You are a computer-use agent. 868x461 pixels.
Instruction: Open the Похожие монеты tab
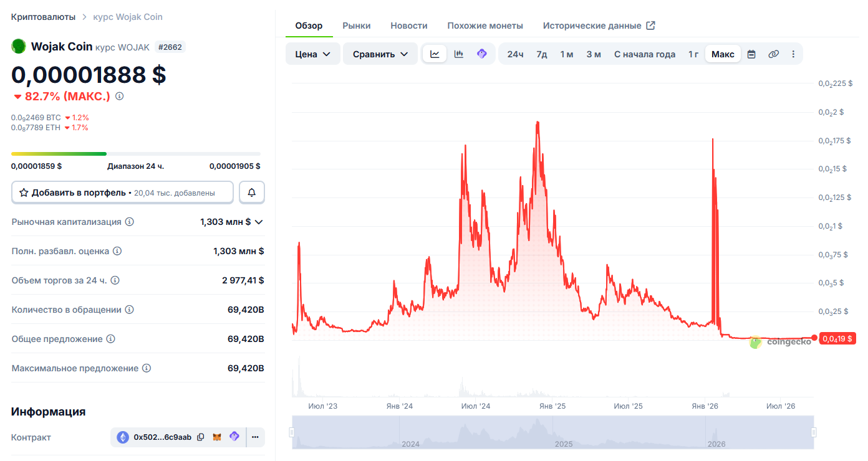click(485, 26)
